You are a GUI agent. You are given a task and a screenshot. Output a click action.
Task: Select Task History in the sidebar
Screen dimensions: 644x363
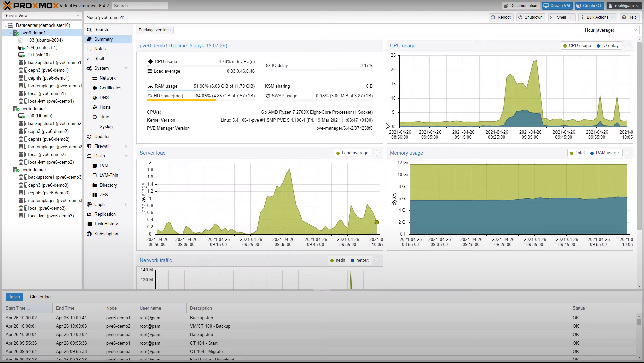[x=106, y=224]
